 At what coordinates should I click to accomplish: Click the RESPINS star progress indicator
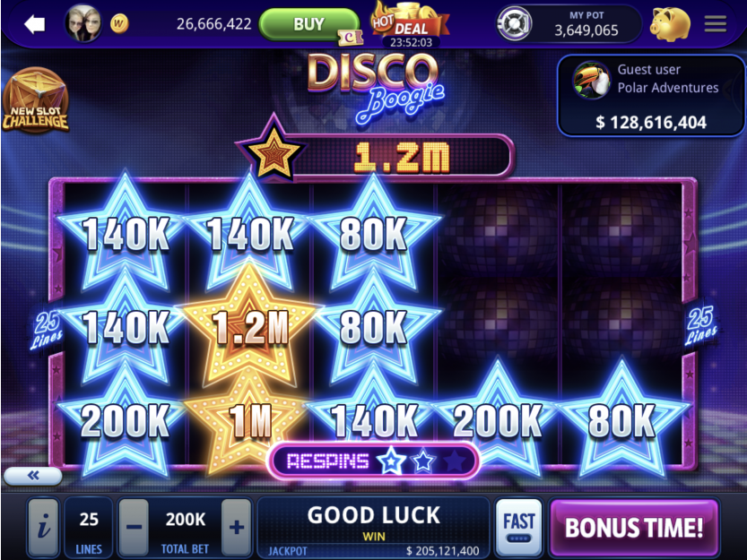pyautogui.click(x=373, y=461)
